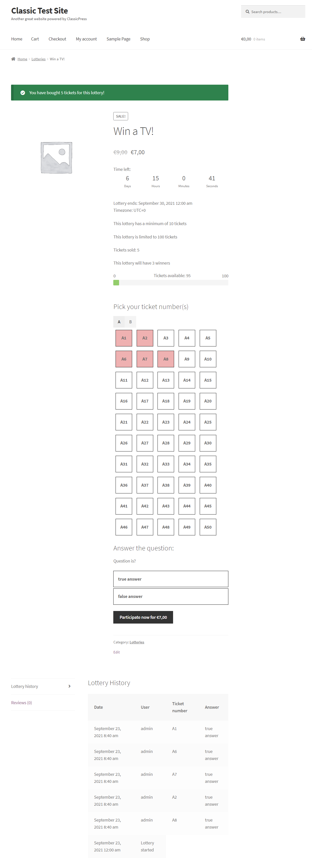This screenshot has width=312, height=868.
Task: Click the Lottery history chevron arrow
Action: [69, 686]
